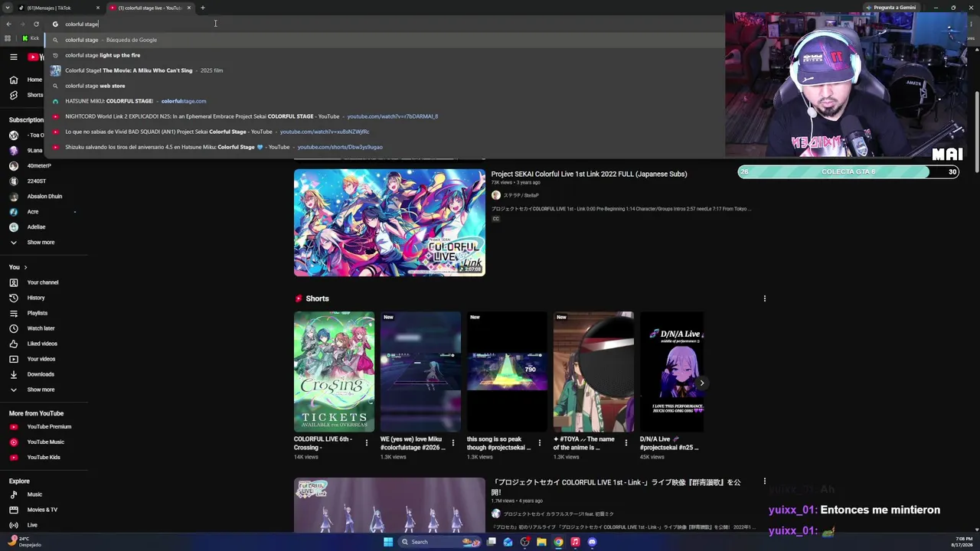Open a new browser tab
Image resolution: width=980 pixels, height=551 pixels.
click(x=203, y=8)
